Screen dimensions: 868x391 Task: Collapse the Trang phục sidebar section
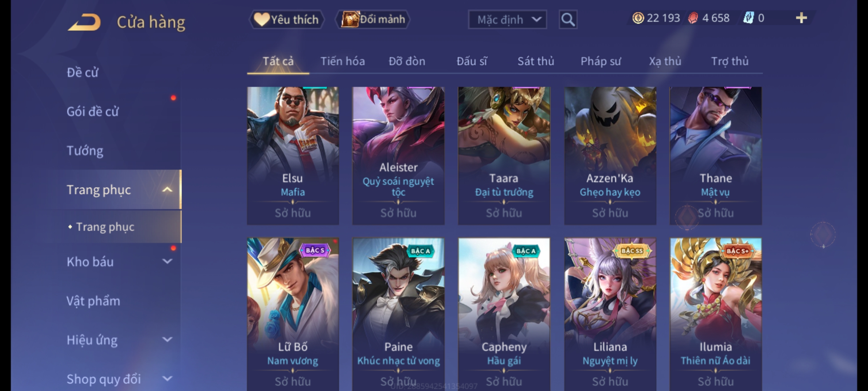(167, 190)
